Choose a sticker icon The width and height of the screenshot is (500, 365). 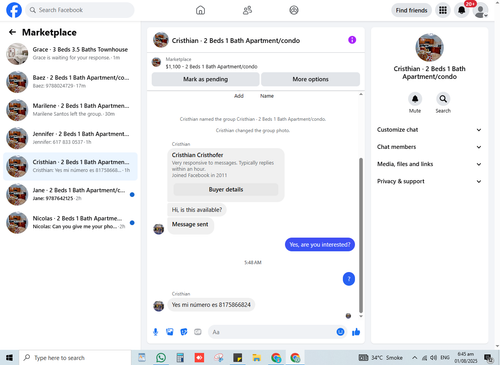tap(184, 332)
